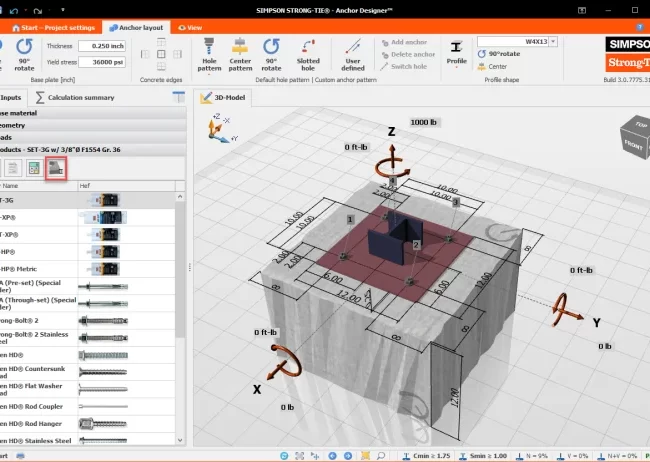Select the 3D-Model tab
Image resolution: width=650 pixels, height=462 pixels.
tap(223, 97)
